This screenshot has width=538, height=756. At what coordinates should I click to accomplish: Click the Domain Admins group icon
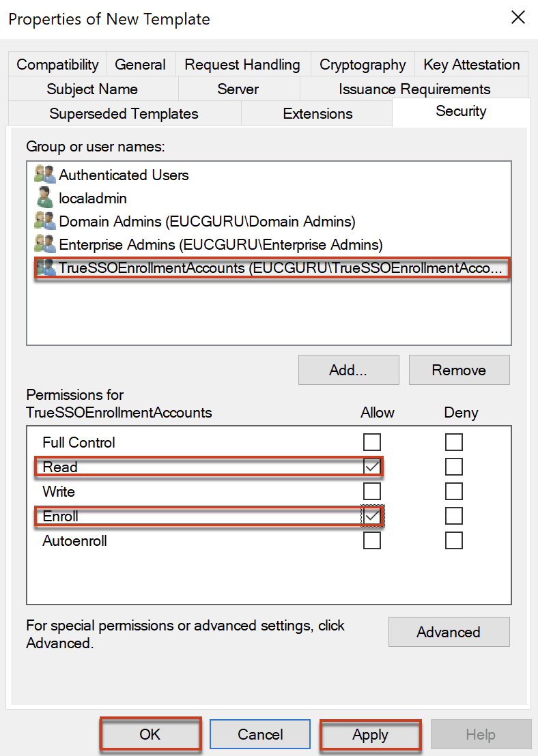pos(45,220)
